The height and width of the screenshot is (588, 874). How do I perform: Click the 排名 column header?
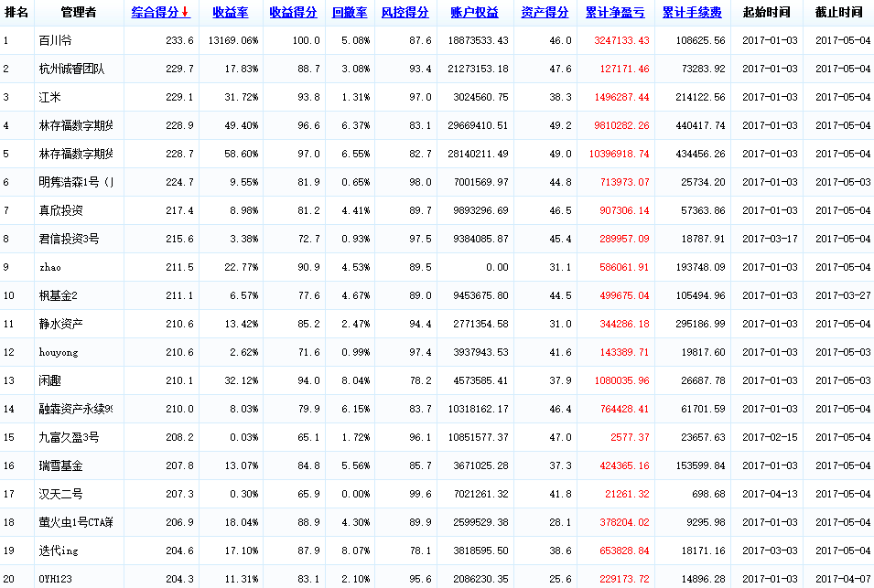[x=16, y=12]
